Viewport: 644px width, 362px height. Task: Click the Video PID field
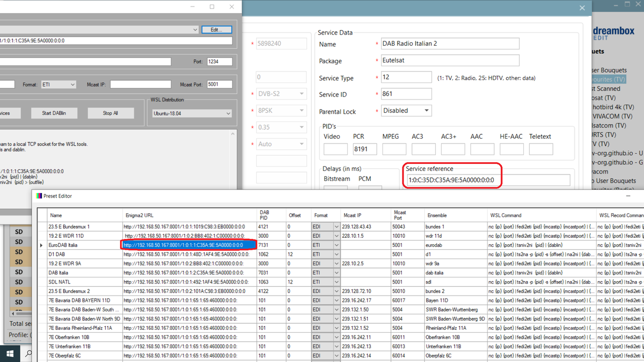(x=336, y=149)
